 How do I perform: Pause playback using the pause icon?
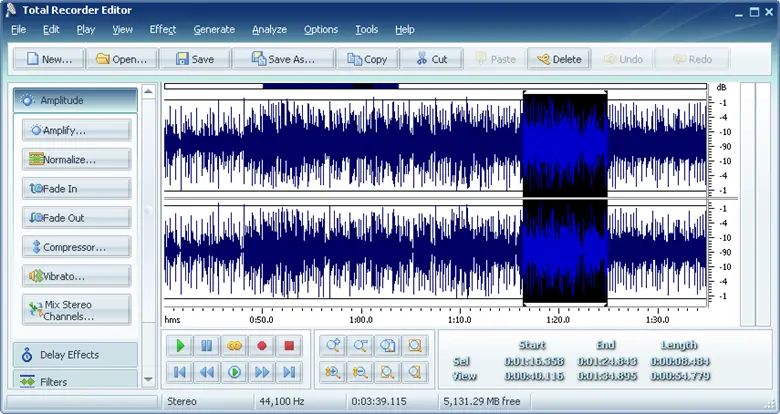[x=207, y=346]
